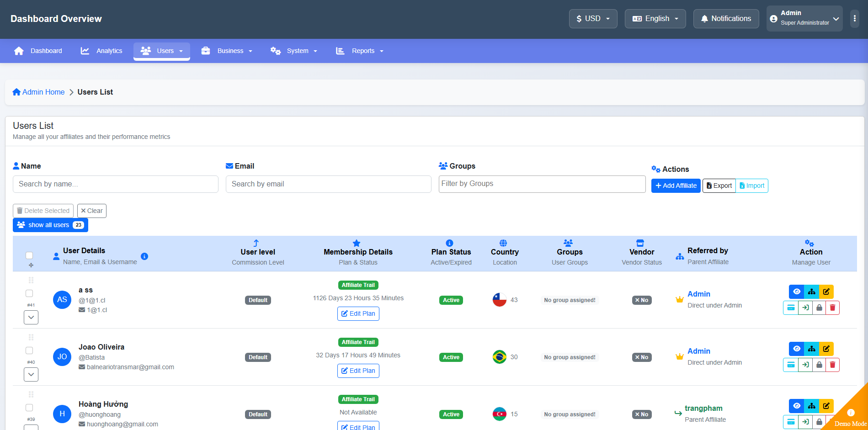The image size is (868, 430).
Task: Open the hierarchy tree for Joao Oliveira
Action: 812,349
